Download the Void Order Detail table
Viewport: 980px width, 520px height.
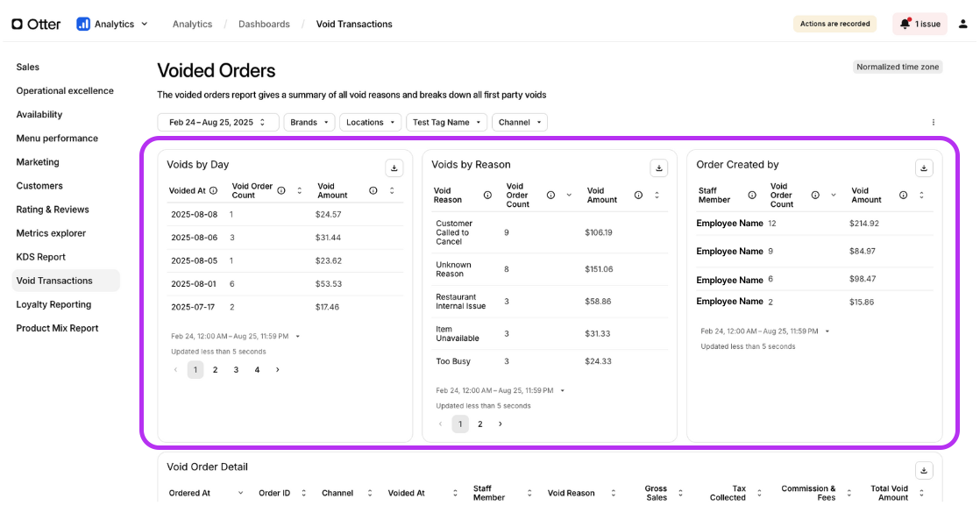[924, 470]
